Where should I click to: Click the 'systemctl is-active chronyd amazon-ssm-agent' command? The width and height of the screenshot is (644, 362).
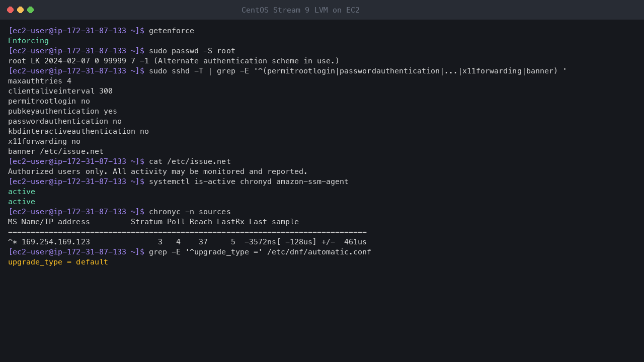[249, 182]
